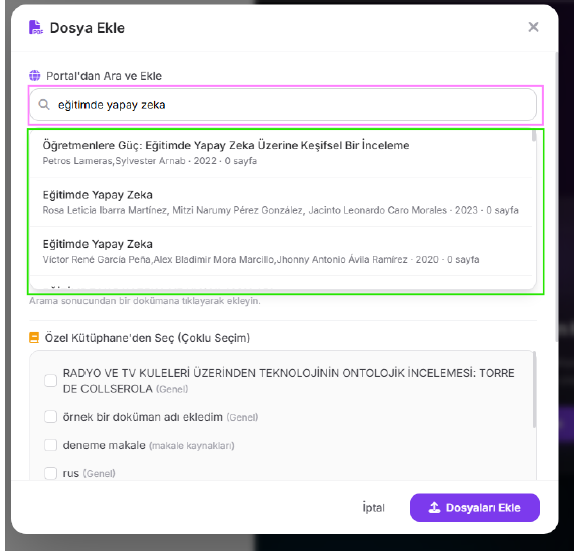Click the dialog's main vertical scrollbar

[557, 197]
